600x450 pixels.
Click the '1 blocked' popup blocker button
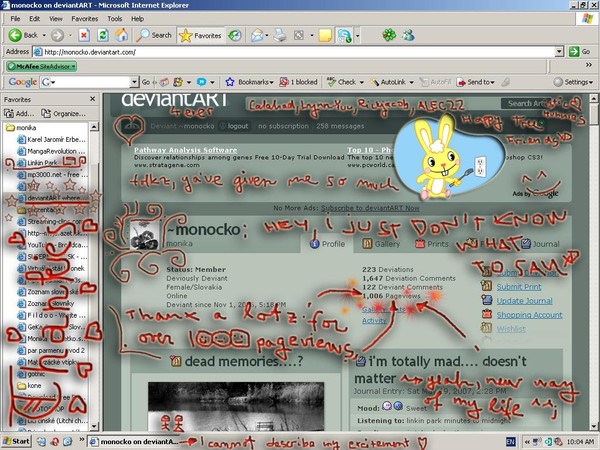click(x=298, y=82)
